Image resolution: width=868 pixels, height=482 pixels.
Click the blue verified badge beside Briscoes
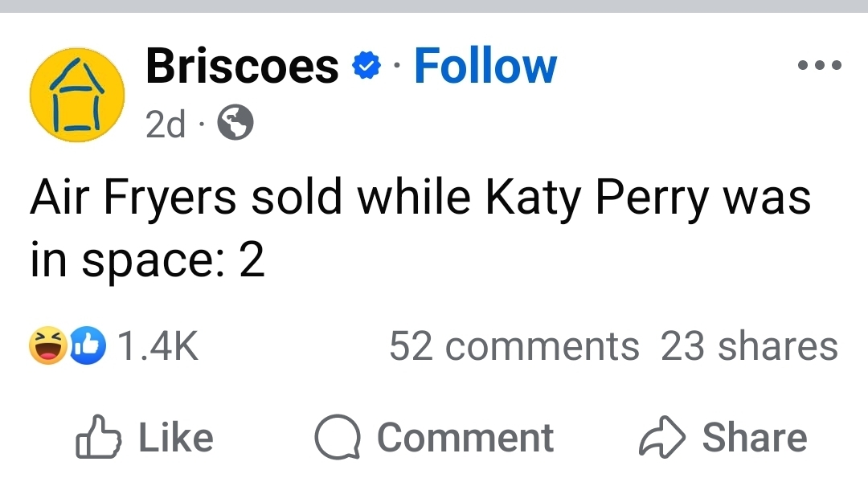point(366,67)
